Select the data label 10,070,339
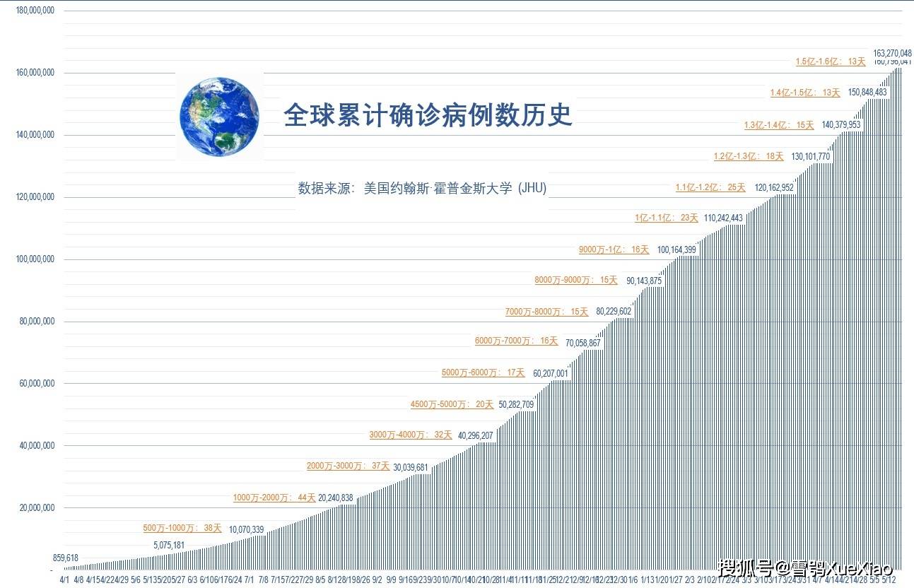 coord(246,529)
